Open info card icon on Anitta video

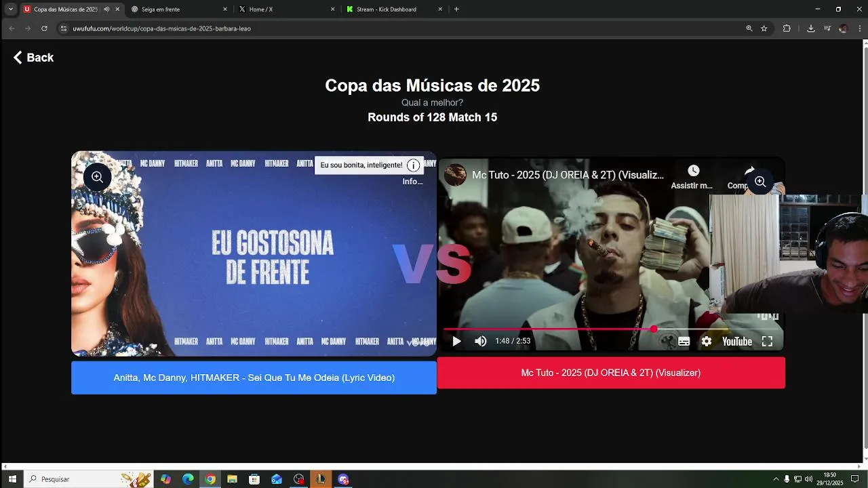(x=413, y=165)
